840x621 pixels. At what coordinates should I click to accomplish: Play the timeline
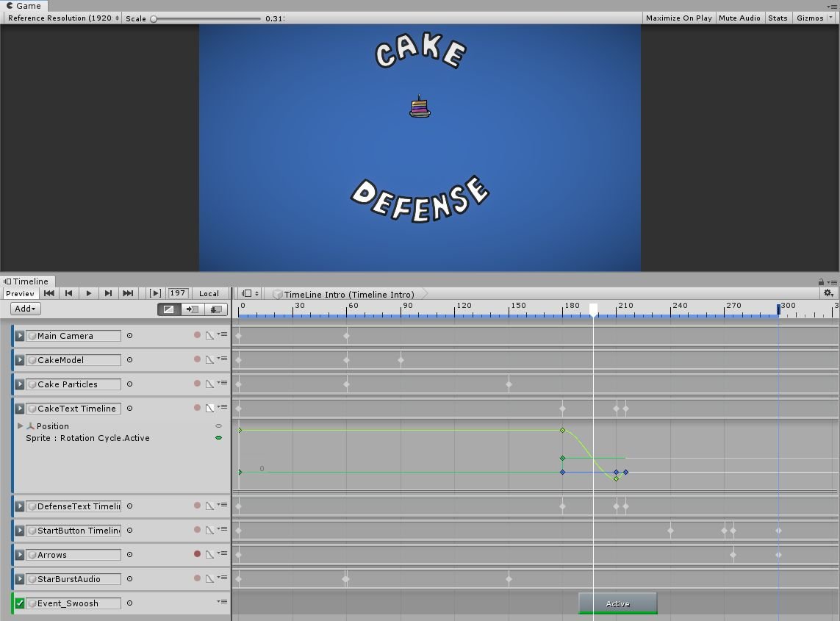pyautogui.click(x=88, y=293)
